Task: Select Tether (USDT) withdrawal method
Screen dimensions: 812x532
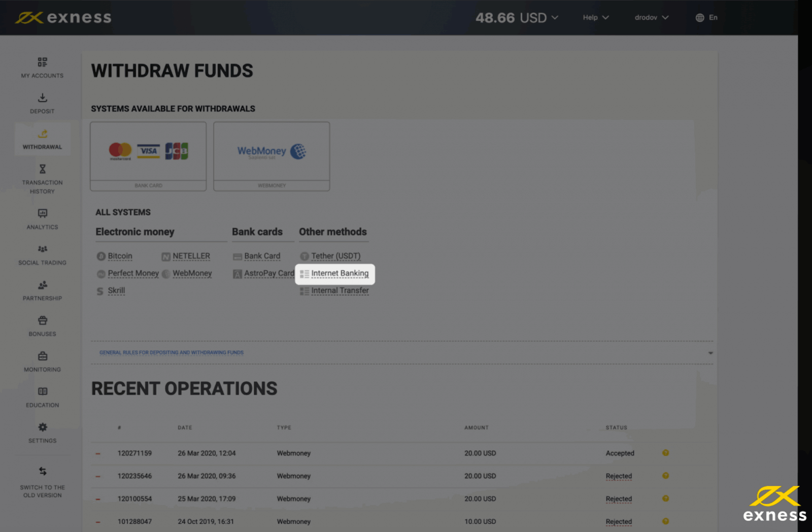Action: tap(335, 256)
